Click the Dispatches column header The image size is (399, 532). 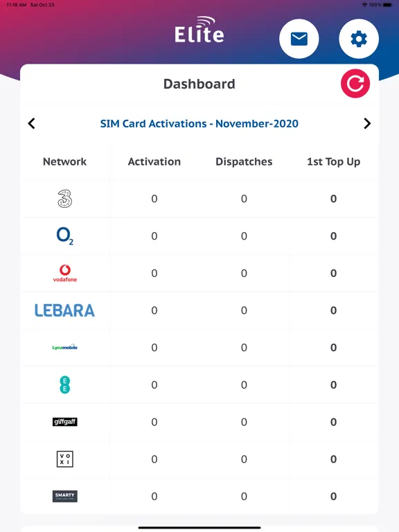point(244,161)
